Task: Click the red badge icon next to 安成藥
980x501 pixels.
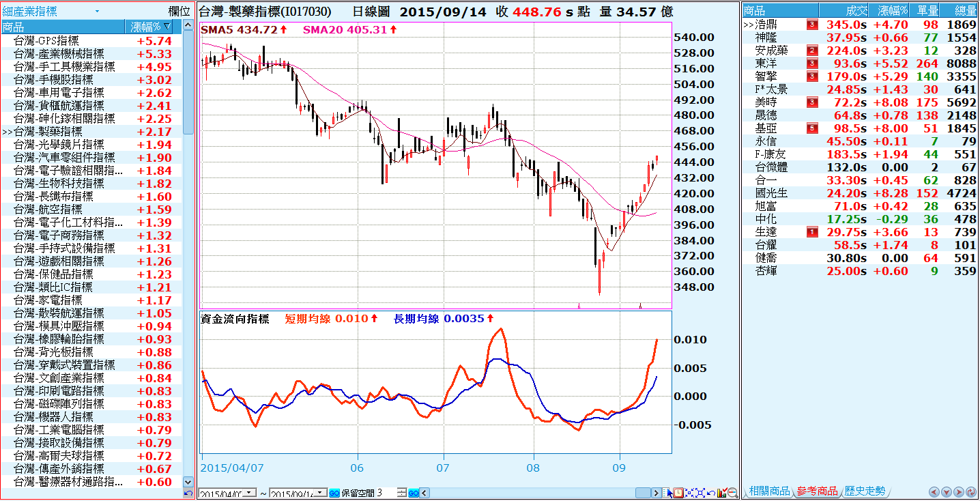Action: click(812, 51)
